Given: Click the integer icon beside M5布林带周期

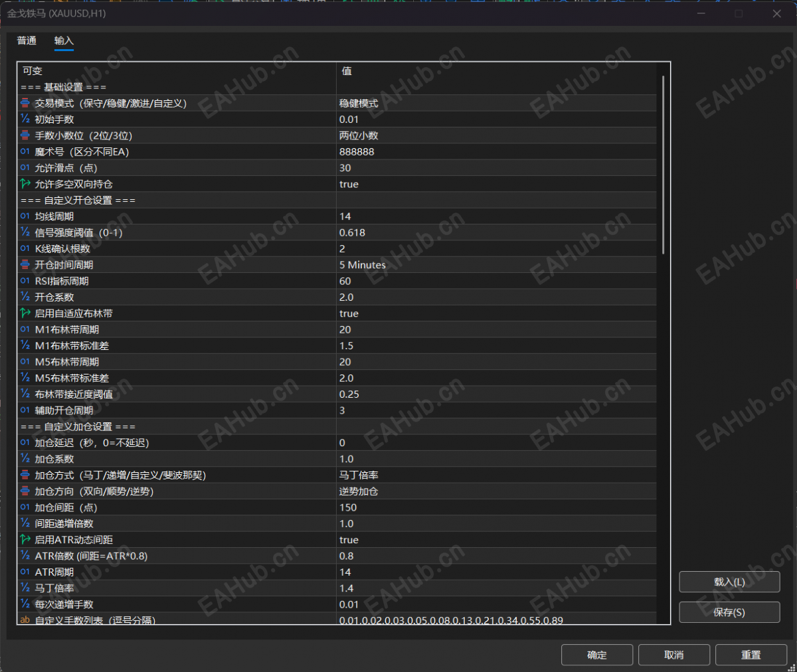Looking at the screenshot, I should (x=25, y=361).
